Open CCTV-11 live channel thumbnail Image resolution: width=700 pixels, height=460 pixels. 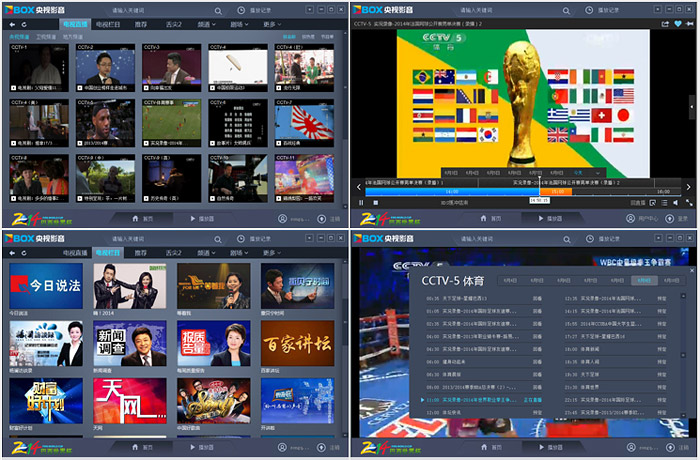[x=304, y=178]
